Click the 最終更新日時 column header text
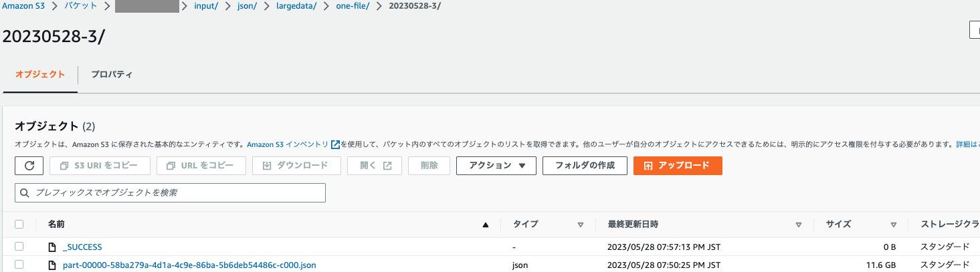This screenshot has width=980, height=272. [x=633, y=225]
